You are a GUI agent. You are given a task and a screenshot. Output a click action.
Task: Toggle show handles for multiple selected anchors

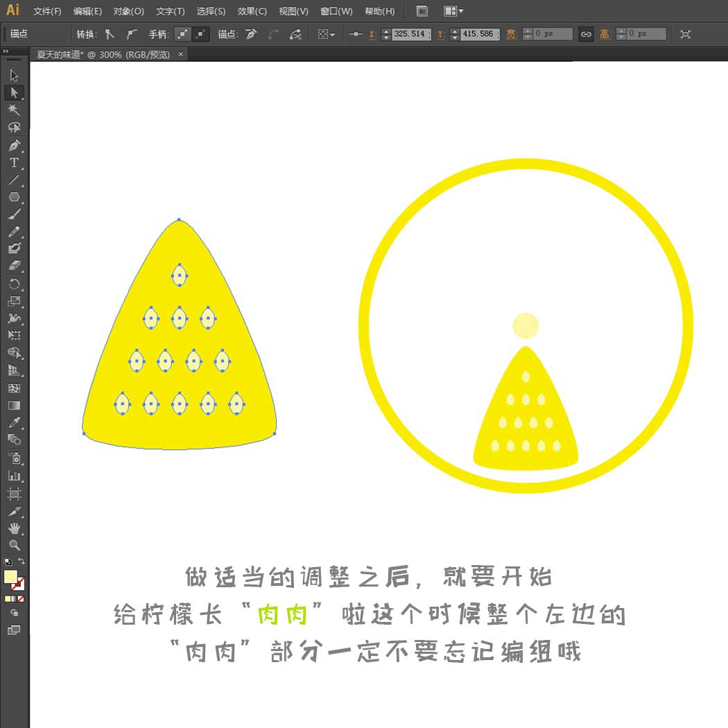coord(182,35)
